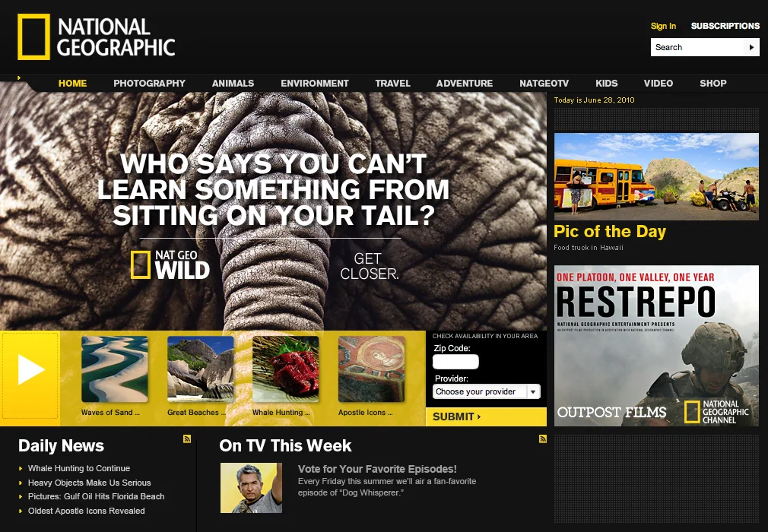Open the Shop navigation tab
Screen dimensions: 768x532
pyautogui.click(x=713, y=83)
